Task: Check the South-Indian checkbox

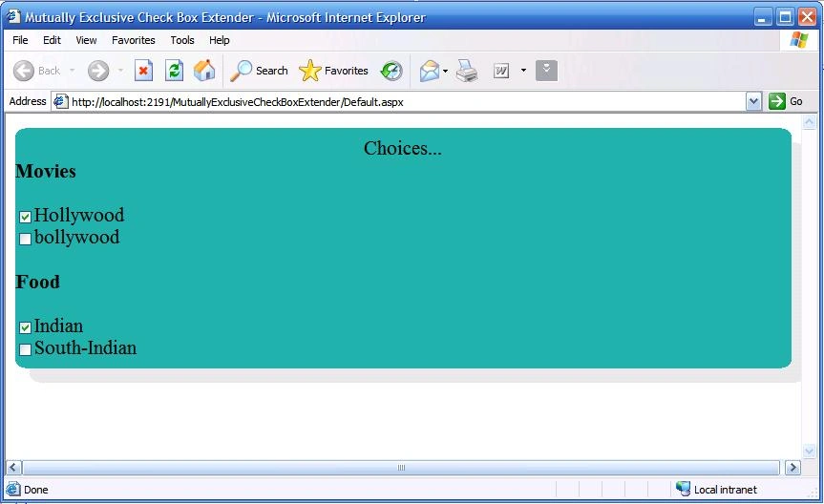Action: [25, 350]
